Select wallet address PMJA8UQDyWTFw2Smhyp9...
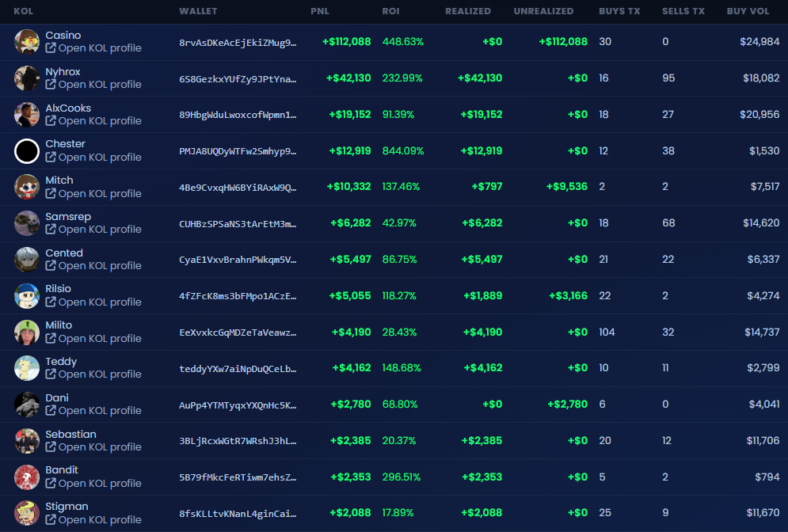Image resolution: width=788 pixels, height=532 pixels. coord(238,151)
